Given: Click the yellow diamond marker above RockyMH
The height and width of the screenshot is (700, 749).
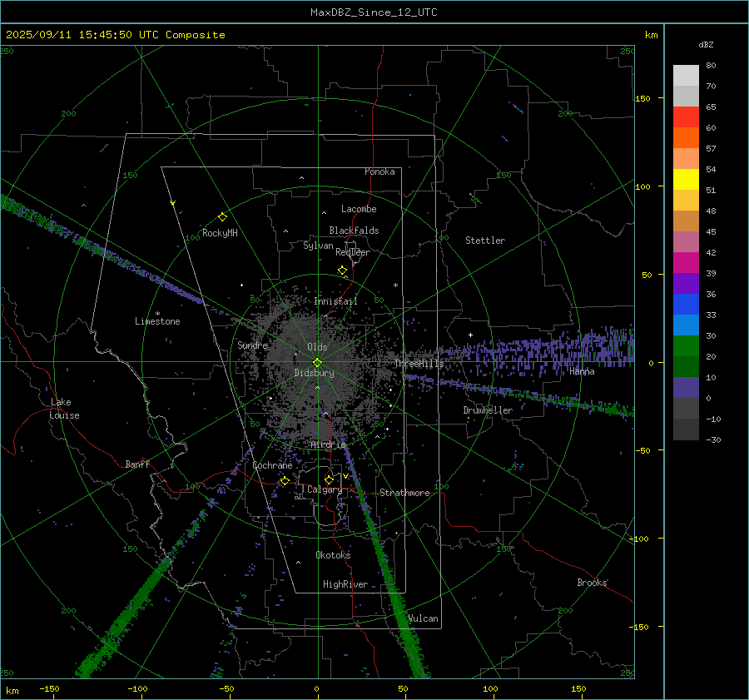Looking at the screenshot, I should 222,217.
